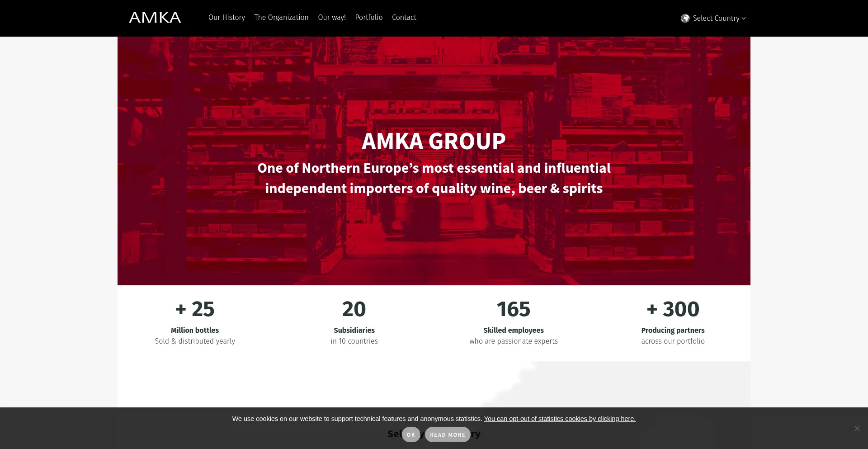Click the AMKA logo in the header
868x449 pixels.
point(155,18)
